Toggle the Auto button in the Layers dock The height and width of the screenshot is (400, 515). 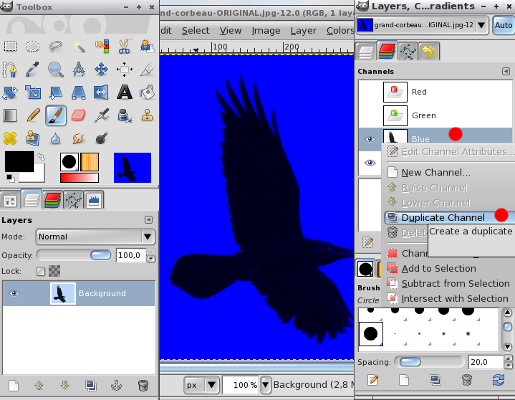click(x=503, y=25)
